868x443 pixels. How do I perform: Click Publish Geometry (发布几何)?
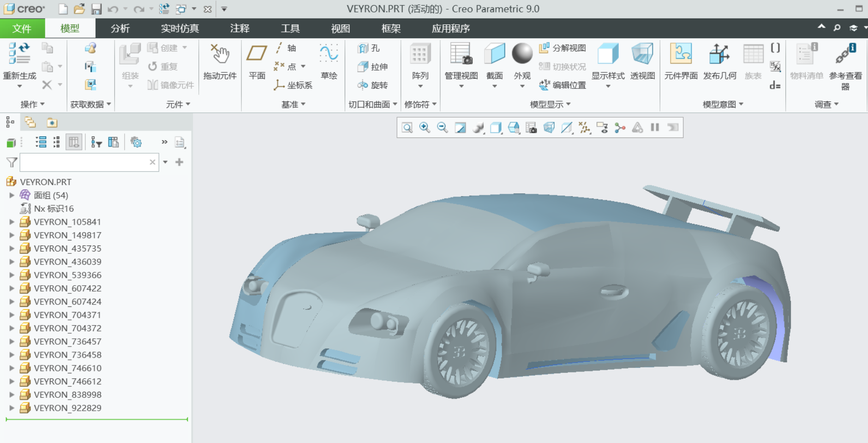[719, 62]
